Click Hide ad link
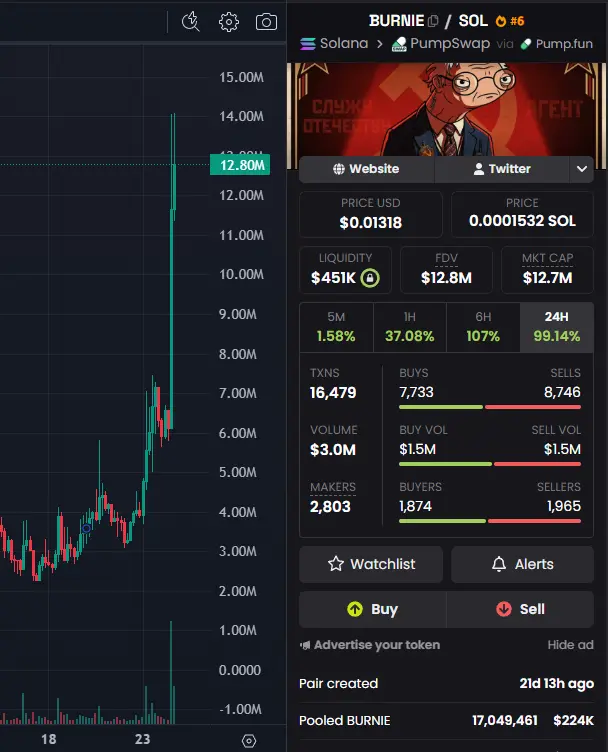The width and height of the screenshot is (608, 752). [570, 645]
